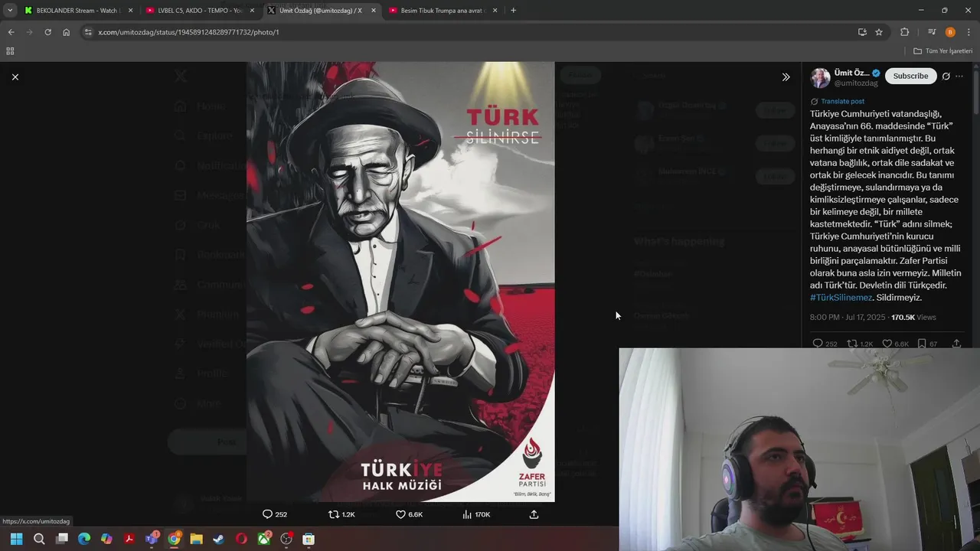This screenshot has width=980, height=551.
Task: Click the repost icon below the photo
Action: 333,514
